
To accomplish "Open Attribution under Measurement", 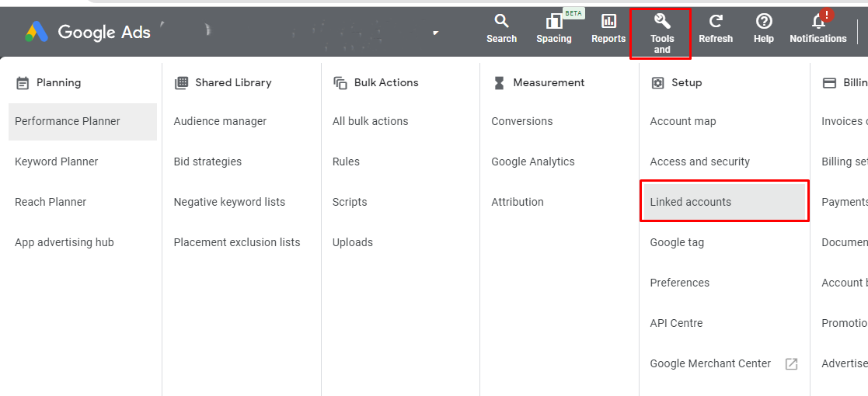I will click(x=518, y=202).
